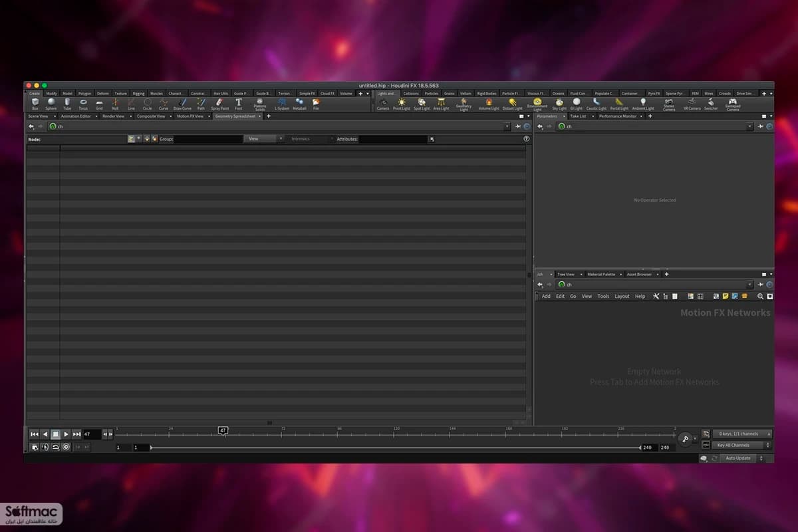Expand the 0 keys, 1/1 channels dropdown
The image size is (798, 532).
coord(741,434)
